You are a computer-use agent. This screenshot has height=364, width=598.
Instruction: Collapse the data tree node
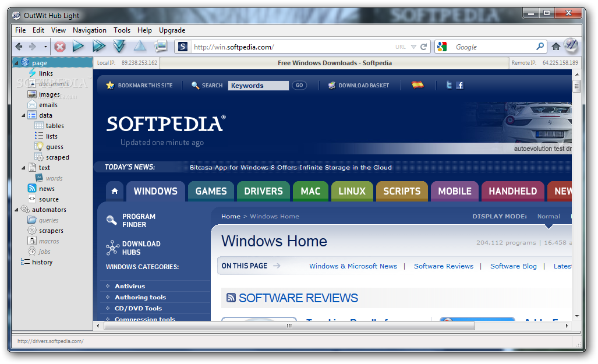pos(23,115)
